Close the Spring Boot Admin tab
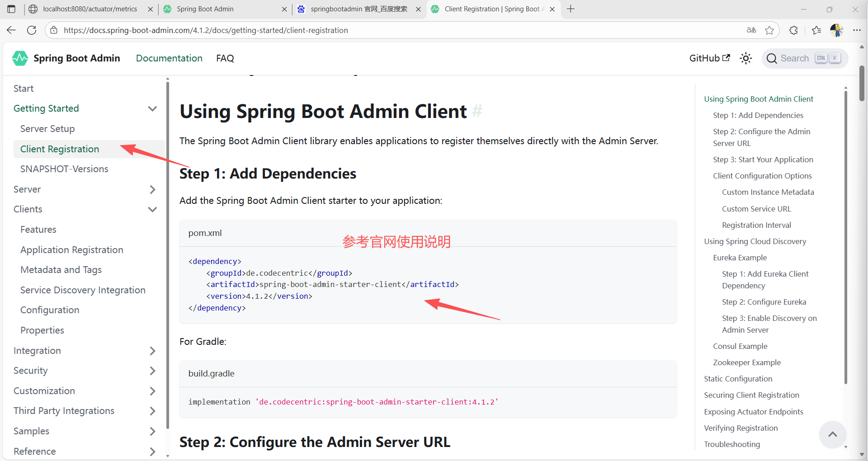 (284, 9)
